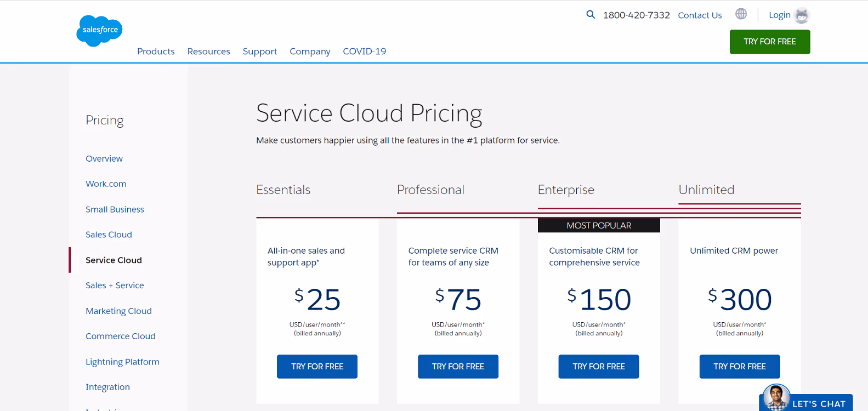Viewport: 868px width, 411px height.
Task: Click the green TRY FOR FREE header button
Action: [770, 42]
